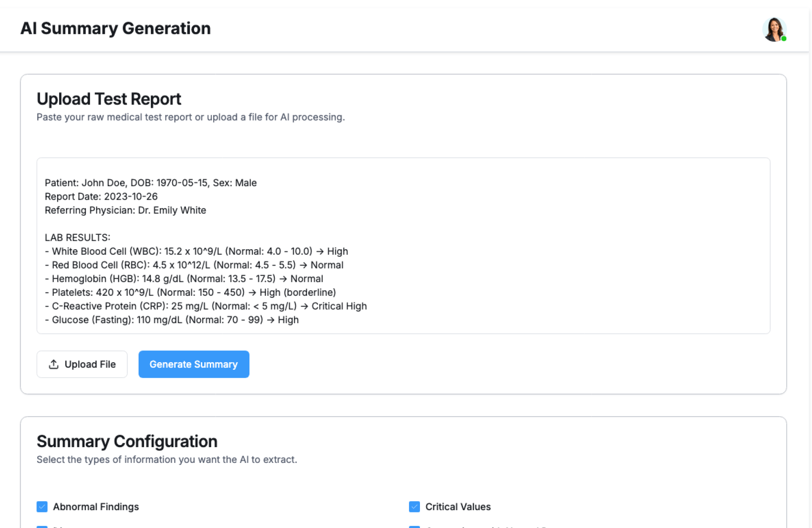Uncheck the Abnormal Findings checkbox

[x=42, y=506]
